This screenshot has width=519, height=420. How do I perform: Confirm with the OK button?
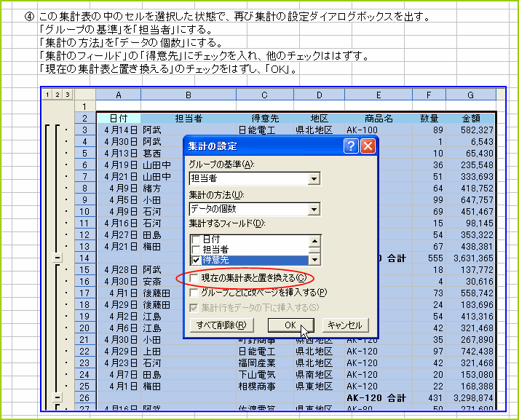coord(290,325)
